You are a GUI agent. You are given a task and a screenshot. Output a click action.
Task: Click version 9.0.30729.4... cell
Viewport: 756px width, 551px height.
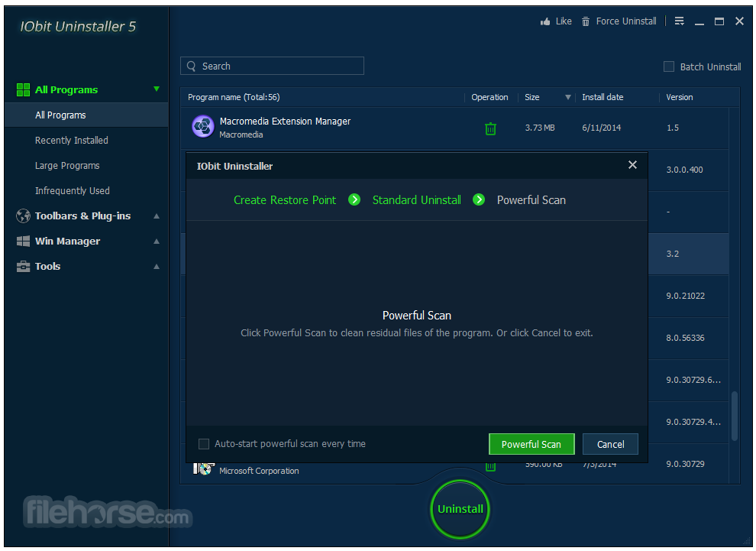(693, 422)
